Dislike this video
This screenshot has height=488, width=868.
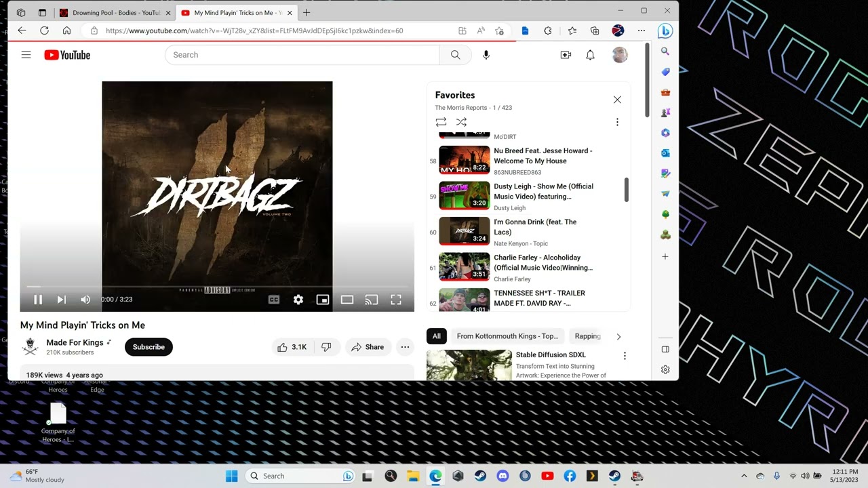point(326,347)
